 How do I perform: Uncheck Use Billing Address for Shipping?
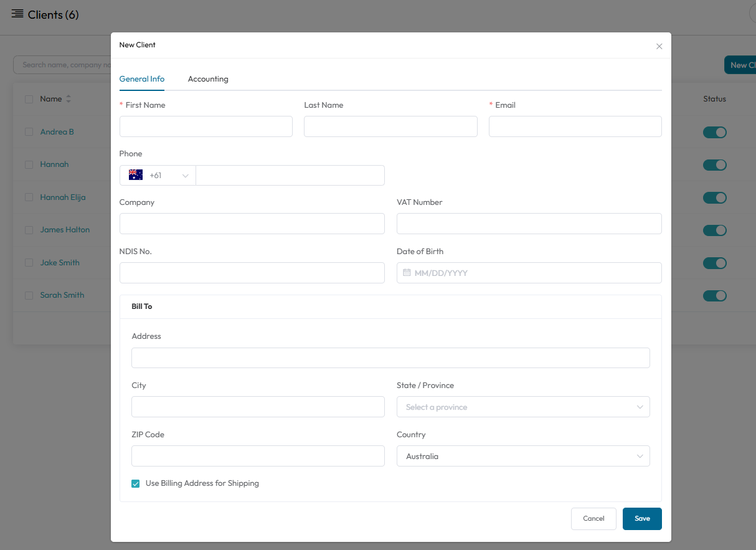click(136, 483)
